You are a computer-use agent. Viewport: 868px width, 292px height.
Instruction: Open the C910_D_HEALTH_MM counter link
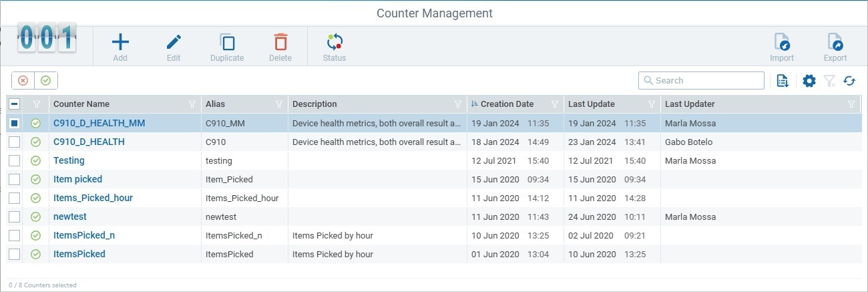point(99,123)
